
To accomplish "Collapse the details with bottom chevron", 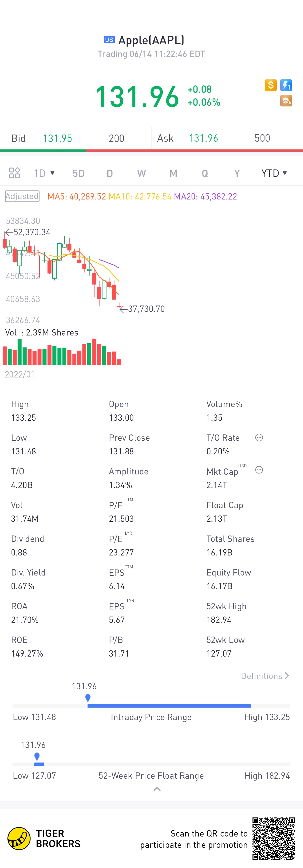I will click(x=157, y=789).
